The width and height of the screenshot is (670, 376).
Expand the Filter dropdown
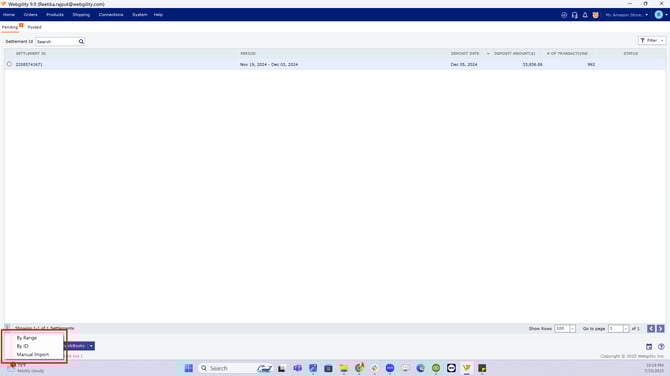tap(652, 41)
